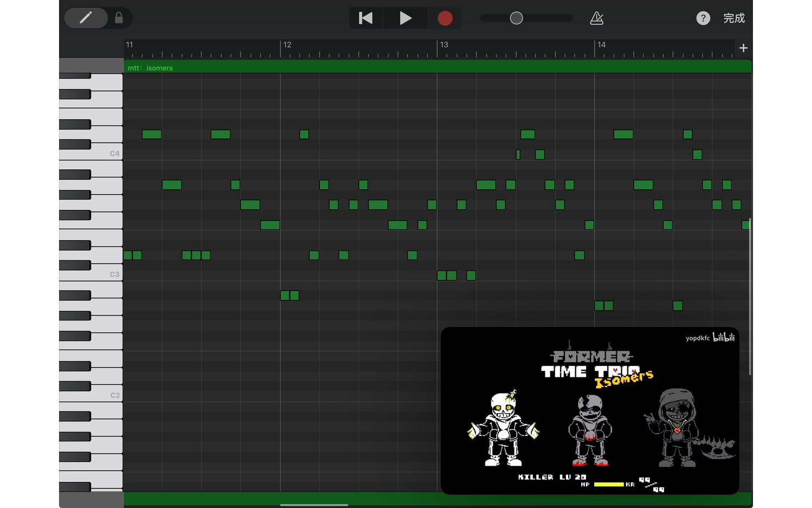Tap 完成 to finish editing

point(734,18)
